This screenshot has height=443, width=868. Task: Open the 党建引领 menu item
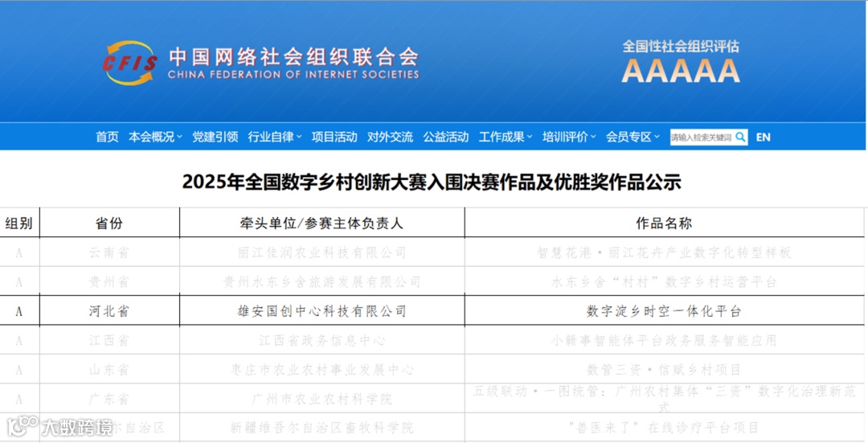tap(215, 137)
